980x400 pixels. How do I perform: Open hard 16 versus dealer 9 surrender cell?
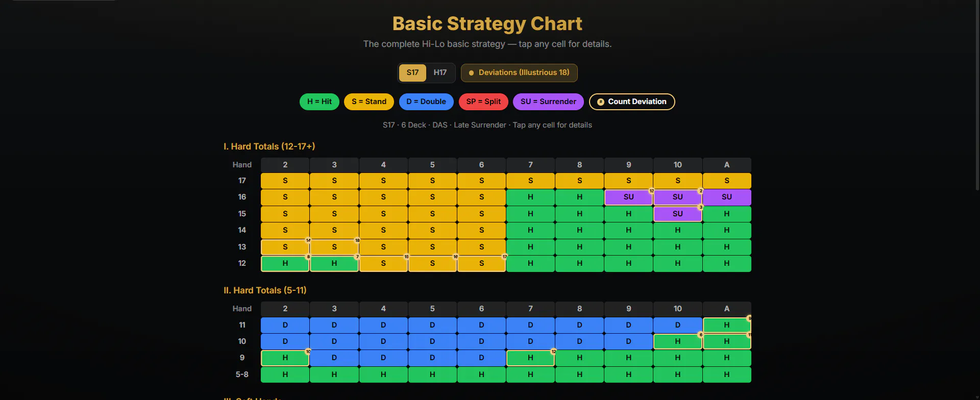point(629,197)
